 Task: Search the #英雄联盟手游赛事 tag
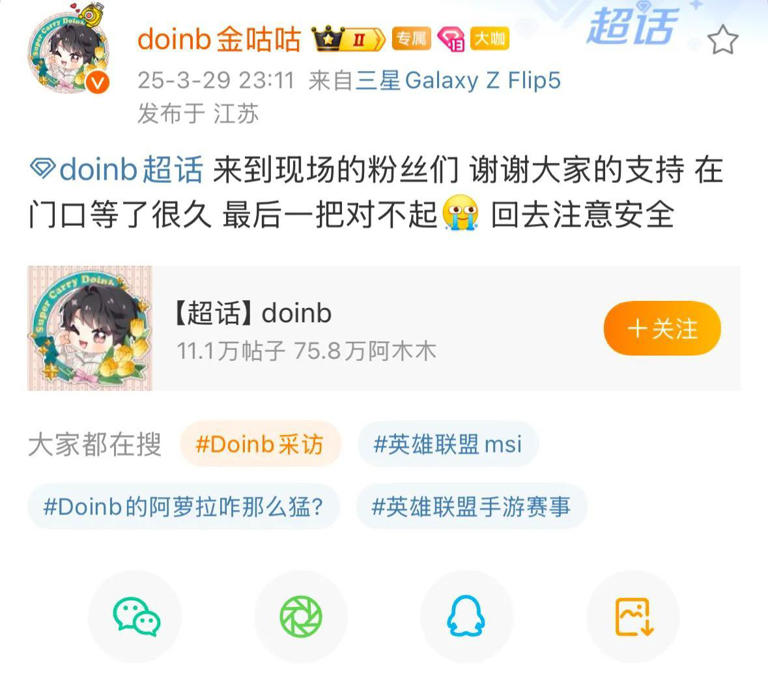click(471, 507)
